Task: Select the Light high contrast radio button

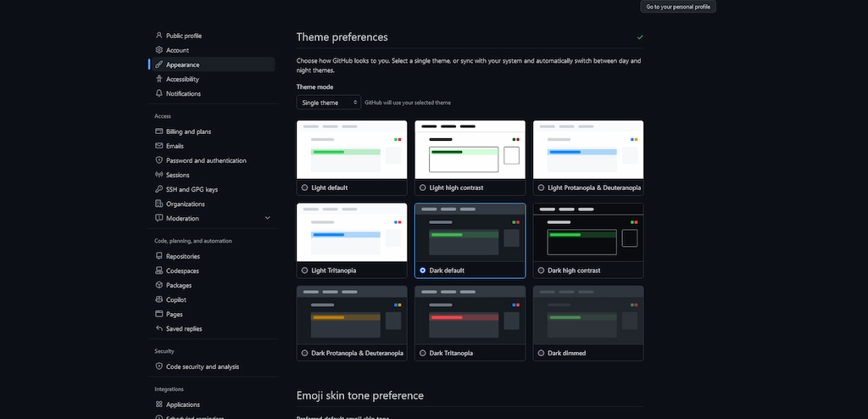Action: 423,187
